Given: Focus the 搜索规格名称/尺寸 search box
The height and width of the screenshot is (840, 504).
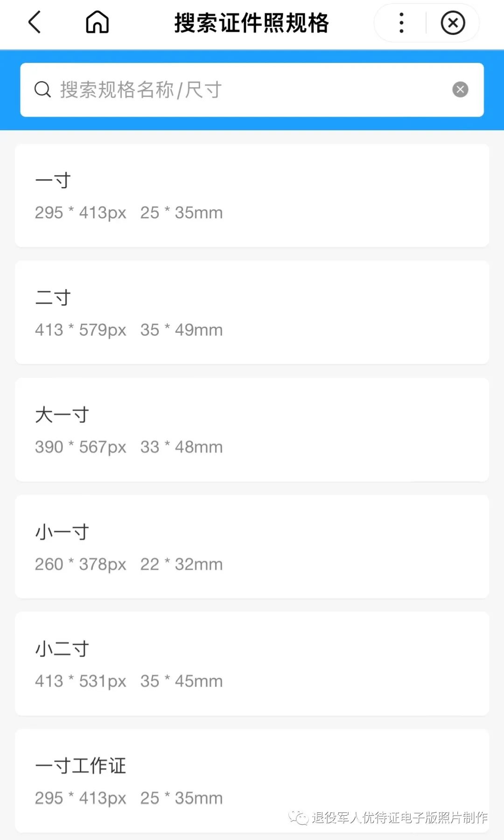Looking at the screenshot, I should tap(252, 90).
